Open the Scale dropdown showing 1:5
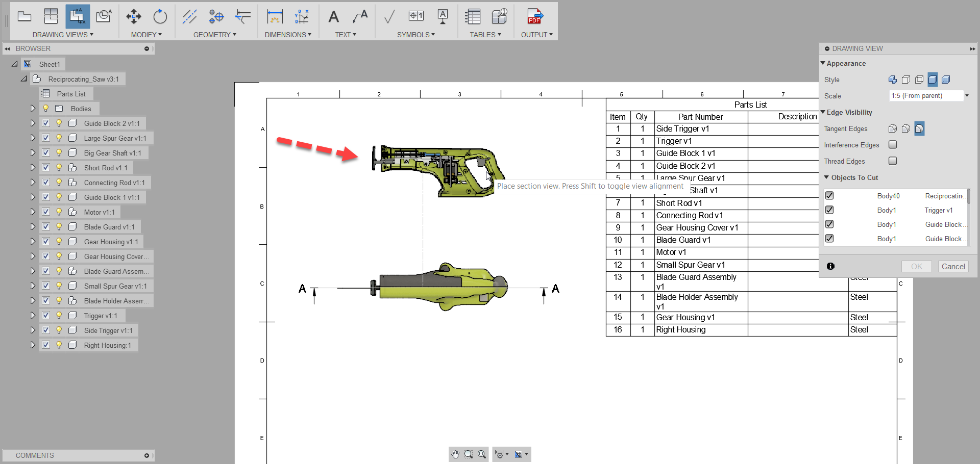 [966, 95]
